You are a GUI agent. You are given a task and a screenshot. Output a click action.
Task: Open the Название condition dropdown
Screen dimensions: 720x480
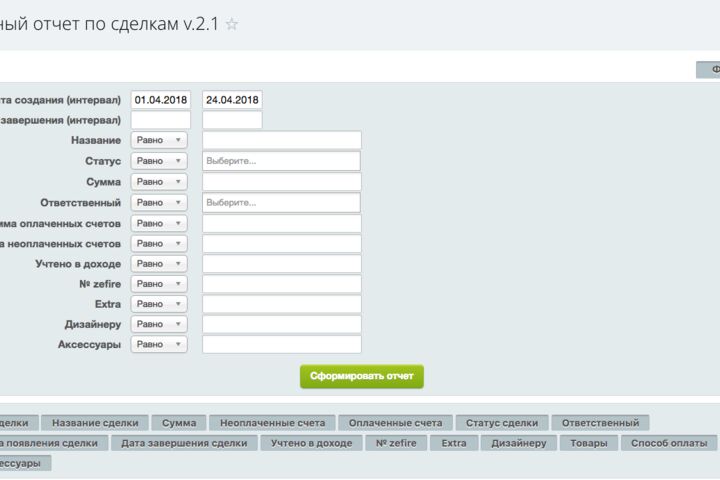tap(159, 140)
